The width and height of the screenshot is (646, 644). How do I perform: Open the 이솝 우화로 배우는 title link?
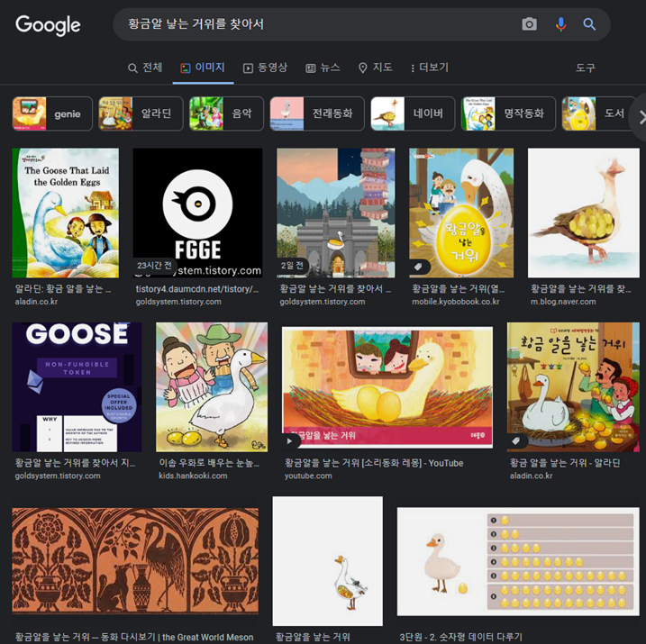[x=209, y=463]
